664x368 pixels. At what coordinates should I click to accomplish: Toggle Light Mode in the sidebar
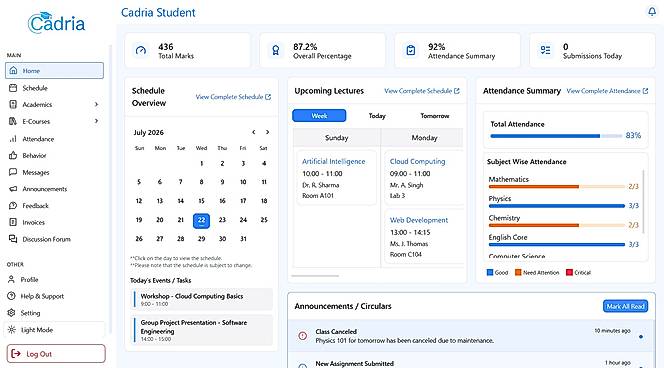(x=54, y=329)
